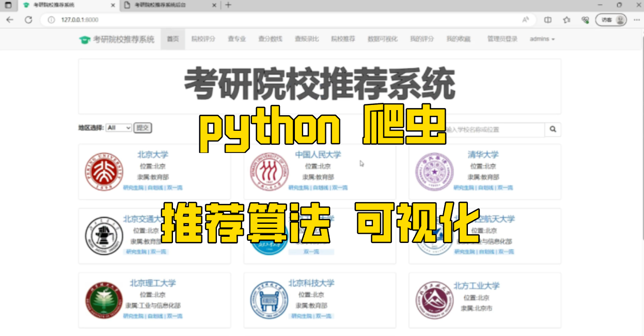Click the 北京科技大学 blue emblem logo

click(x=269, y=300)
